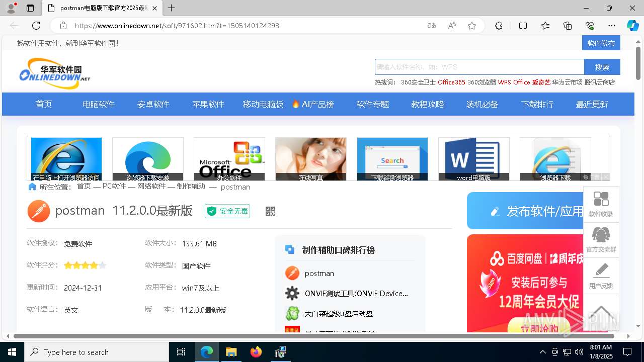Select the 苹果软件 navigation menu item
The width and height of the screenshot is (644, 362).
pyautogui.click(x=208, y=104)
